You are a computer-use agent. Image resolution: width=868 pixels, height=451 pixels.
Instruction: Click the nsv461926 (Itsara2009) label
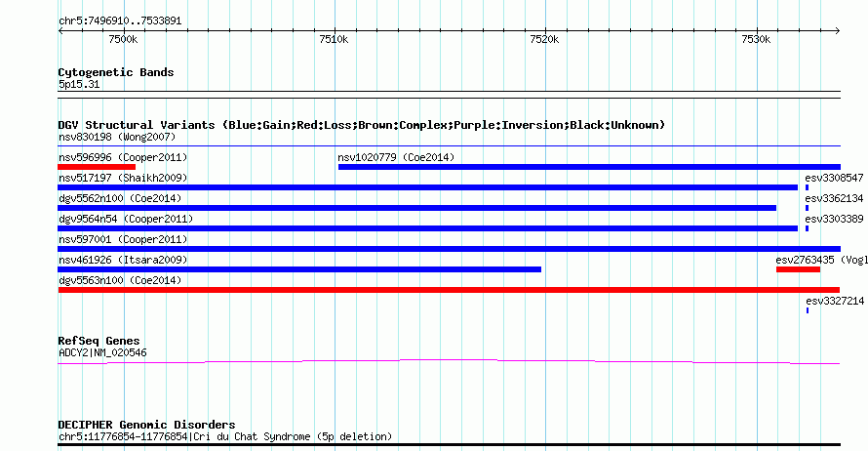[123, 260]
